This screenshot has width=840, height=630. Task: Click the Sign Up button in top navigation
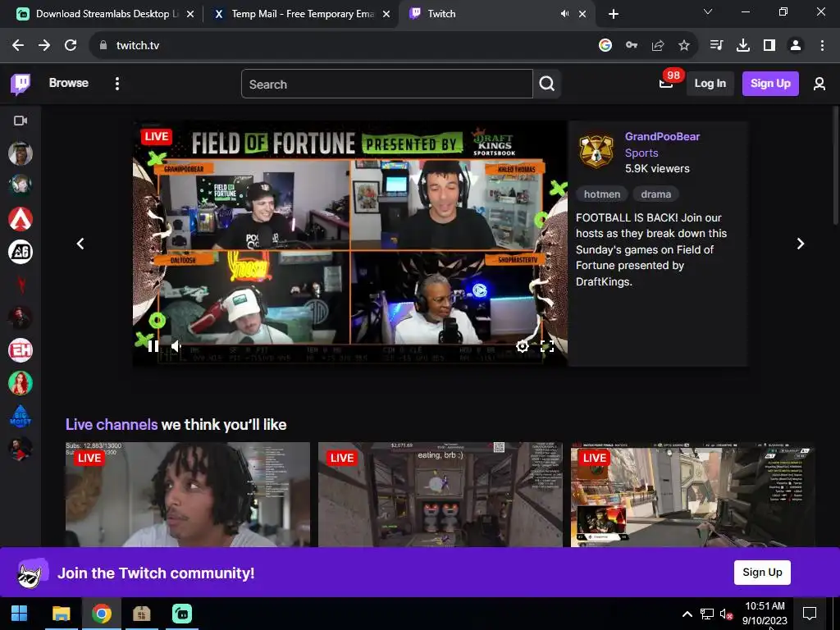pyautogui.click(x=770, y=84)
